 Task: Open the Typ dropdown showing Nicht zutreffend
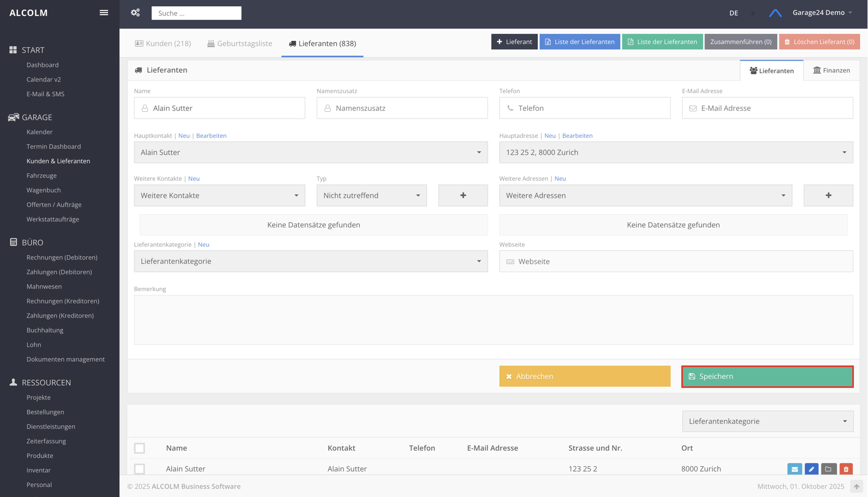(x=371, y=195)
